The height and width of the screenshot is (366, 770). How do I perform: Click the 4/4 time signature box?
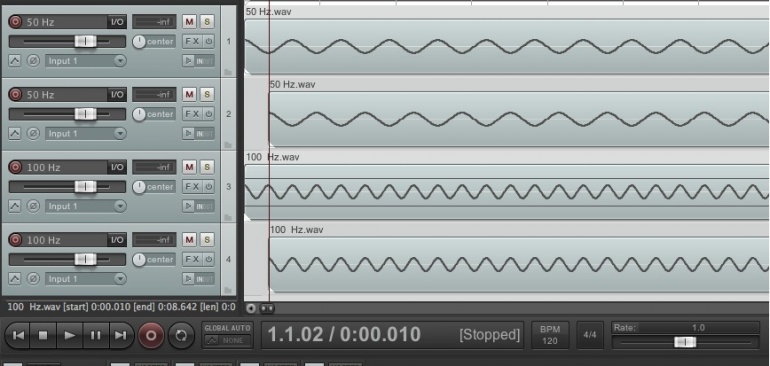(x=590, y=335)
